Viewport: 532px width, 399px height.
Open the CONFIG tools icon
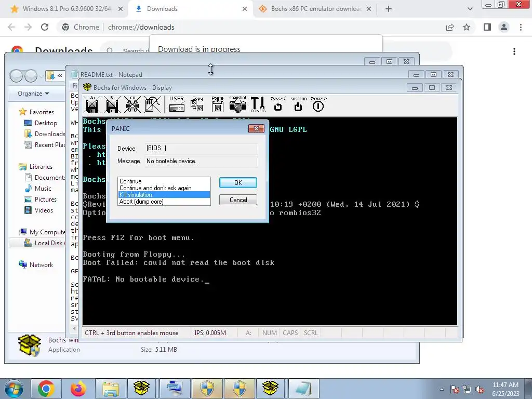(x=258, y=104)
